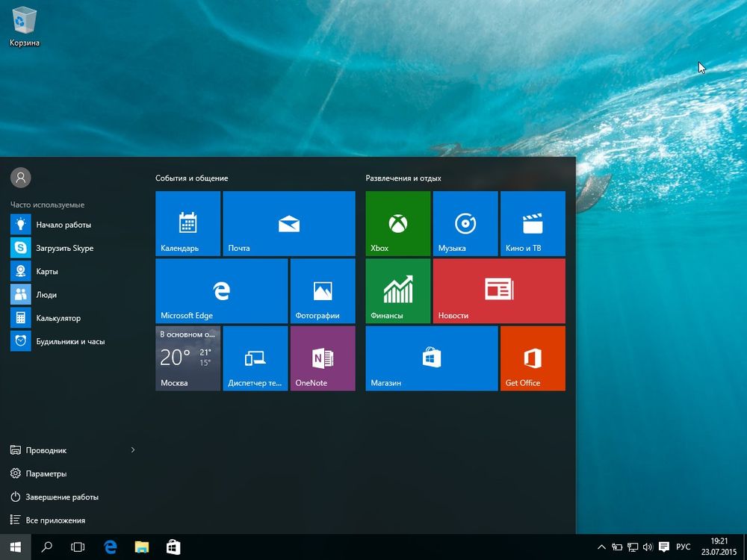
Task: Open the Москва weather tile
Action: 187,358
